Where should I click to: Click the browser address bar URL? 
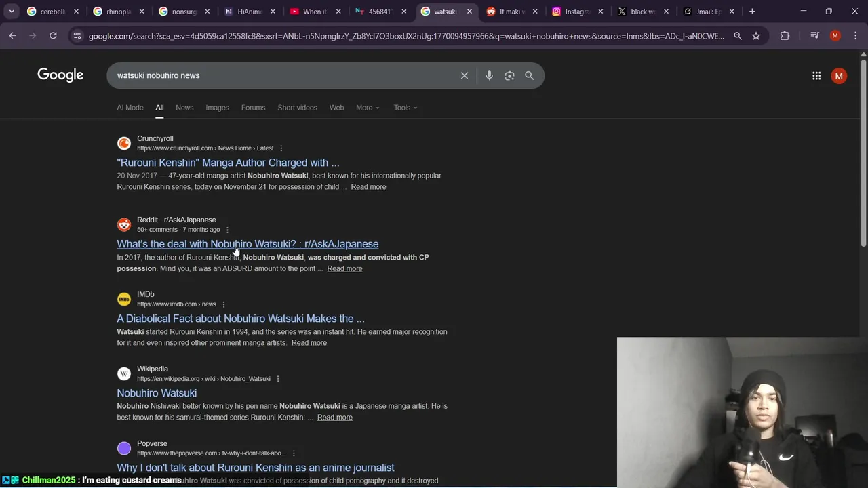click(x=406, y=36)
